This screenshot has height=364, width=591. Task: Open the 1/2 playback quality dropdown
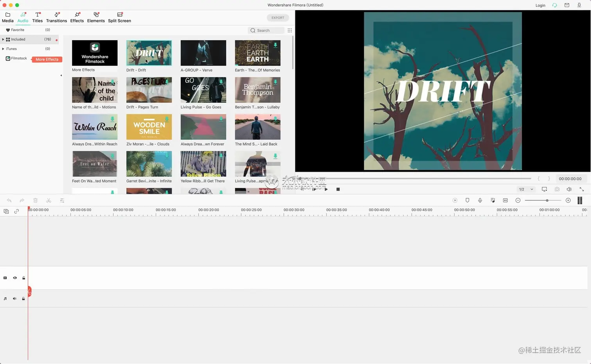tap(526, 189)
